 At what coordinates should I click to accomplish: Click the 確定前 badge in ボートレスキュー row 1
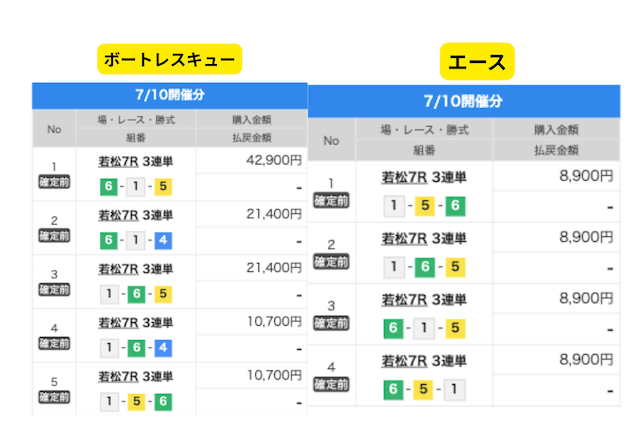point(52,182)
